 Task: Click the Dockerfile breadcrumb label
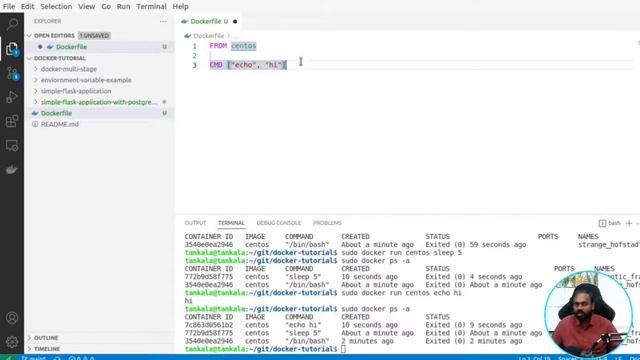[x=209, y=36]
